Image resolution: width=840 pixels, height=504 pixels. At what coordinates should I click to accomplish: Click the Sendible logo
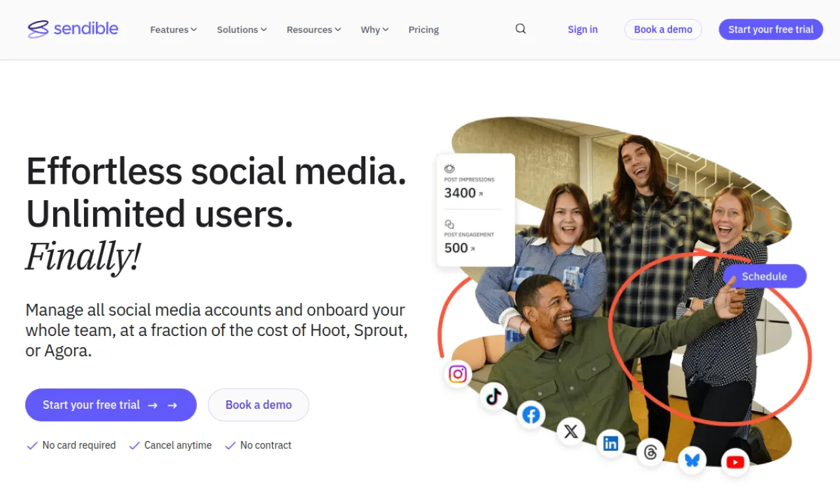(x=73, y=29)
